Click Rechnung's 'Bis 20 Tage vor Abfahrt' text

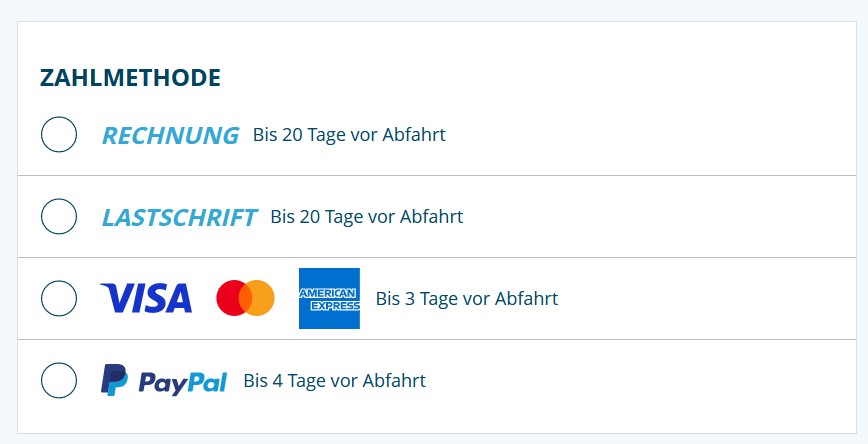[x=349, y=135]
